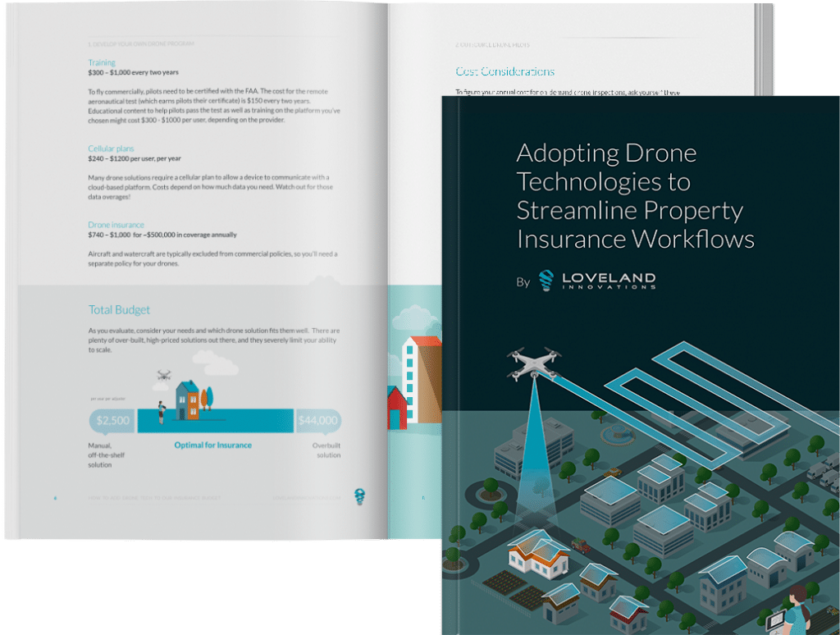Click the "Total Budget" heading
The width and height of the screenshot is (840, 635).
coord(119,310)
